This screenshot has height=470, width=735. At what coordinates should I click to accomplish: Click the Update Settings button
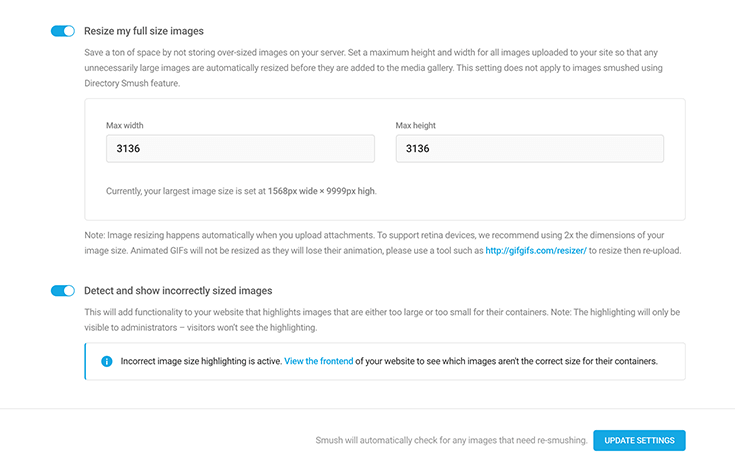639,440
